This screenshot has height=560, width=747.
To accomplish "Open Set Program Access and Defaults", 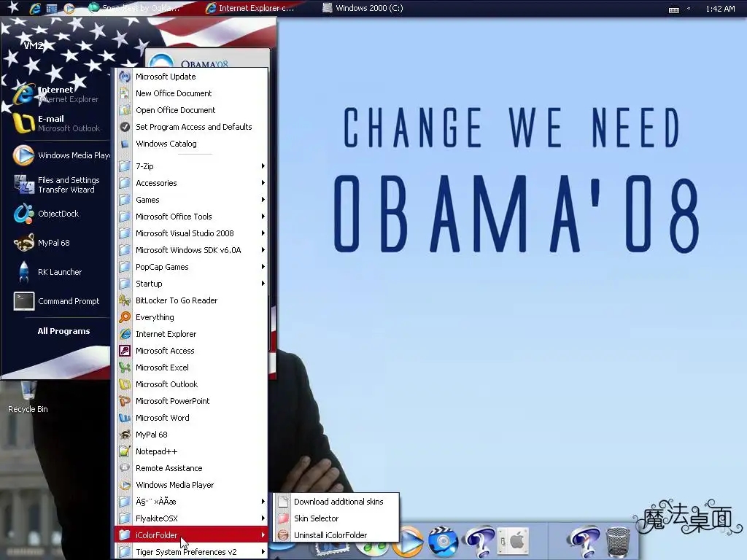I will [x=192, y=127].
